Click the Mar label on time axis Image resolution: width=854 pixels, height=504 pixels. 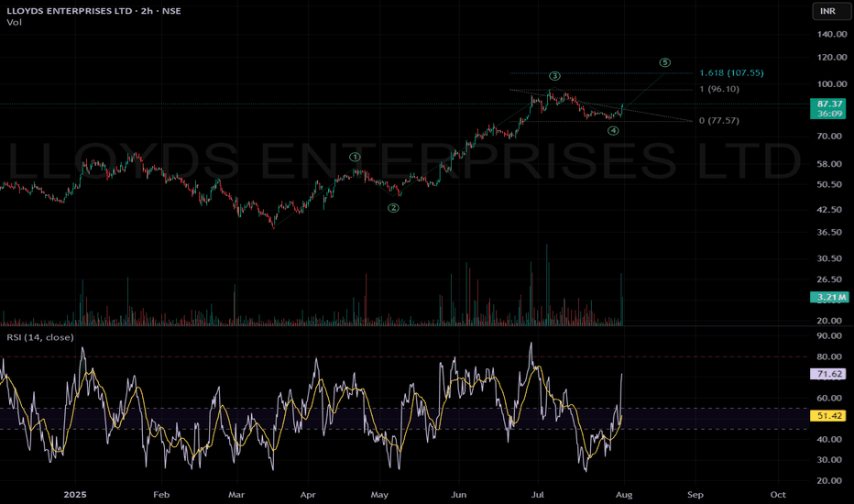click(x=235, y=495)
